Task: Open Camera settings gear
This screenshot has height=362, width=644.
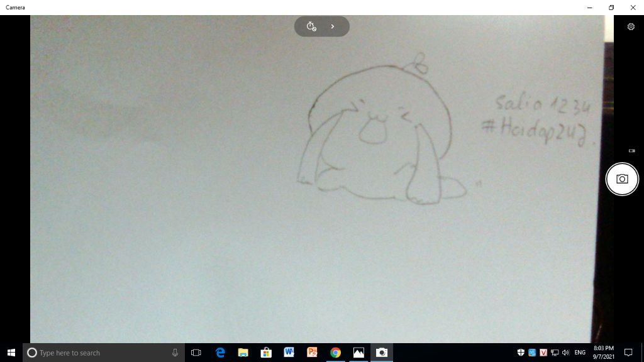Action: pos(631,26)
